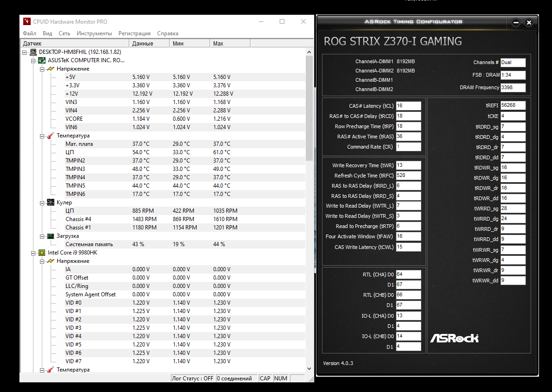Screen dimensions: 552x392
Task: Click the IO-L (CHB) D0 field
Action: [408, 336]
